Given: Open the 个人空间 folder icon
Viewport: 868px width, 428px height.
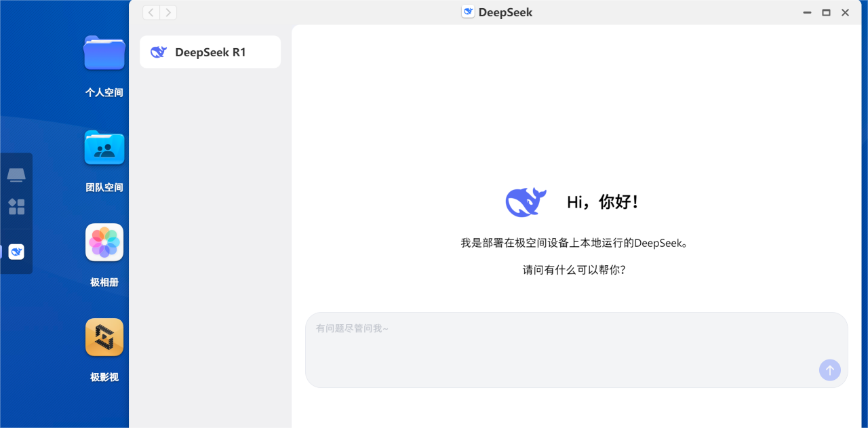Looking at the screenshot, I should pyautogui.click(x=104, y=54).
